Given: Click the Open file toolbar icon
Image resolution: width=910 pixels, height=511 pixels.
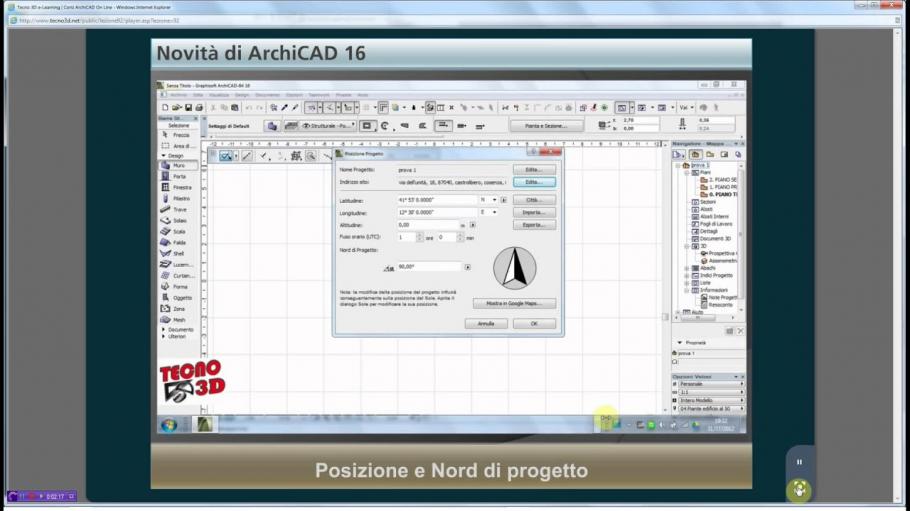Looking at the screenshot, I should click(176, 107).
